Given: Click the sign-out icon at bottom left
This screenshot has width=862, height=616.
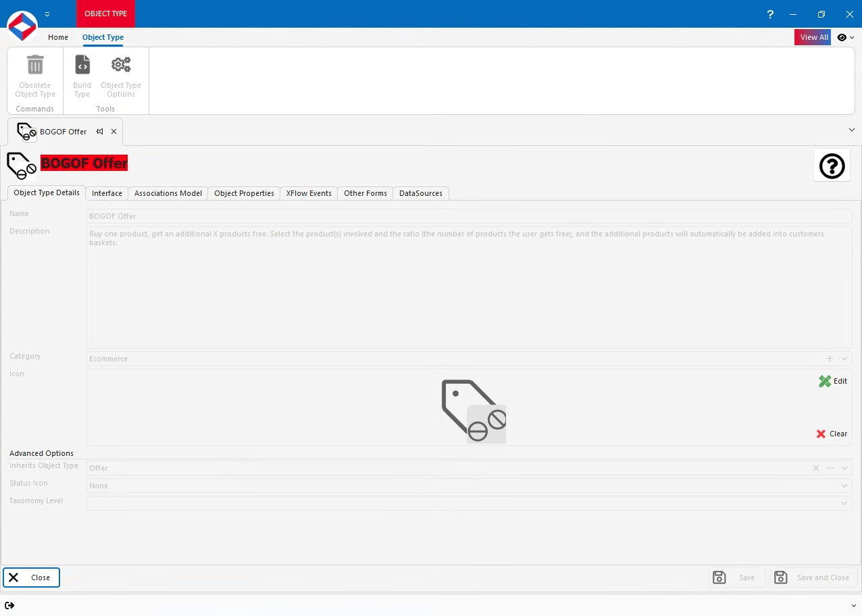Looking at the screenshot, I should click(10, 605).
